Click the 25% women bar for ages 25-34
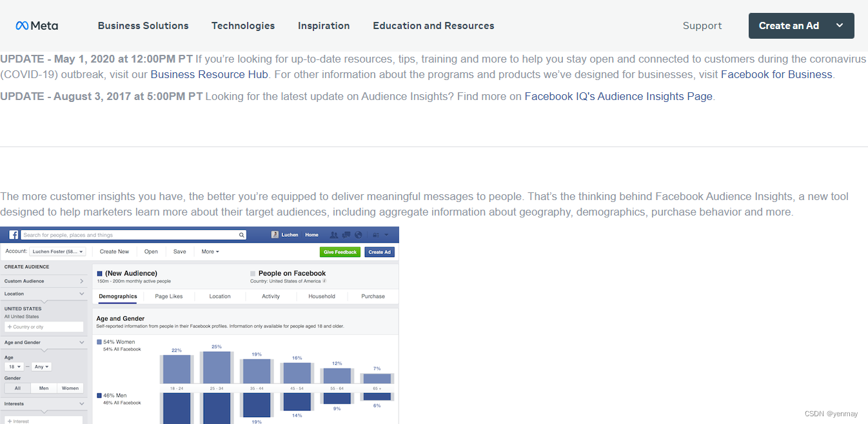The width and height of the screenshot is (868, 424). (x=217, y=367)
